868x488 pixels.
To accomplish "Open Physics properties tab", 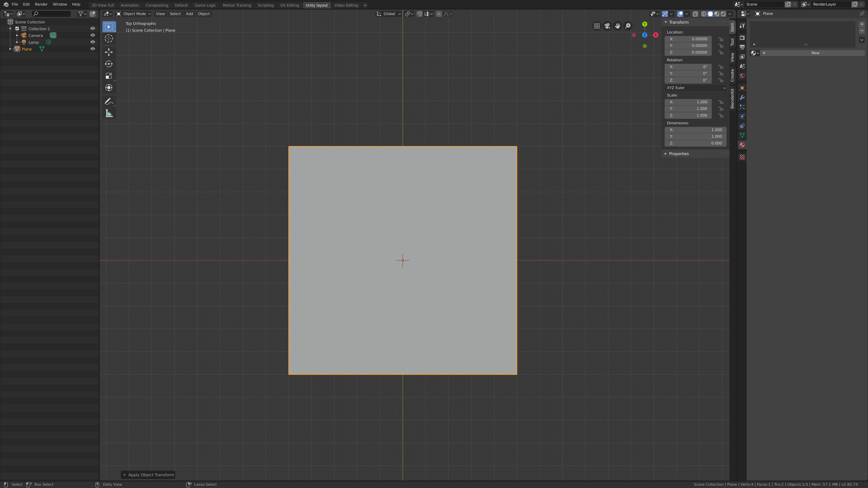I will [x=742, y=117].
